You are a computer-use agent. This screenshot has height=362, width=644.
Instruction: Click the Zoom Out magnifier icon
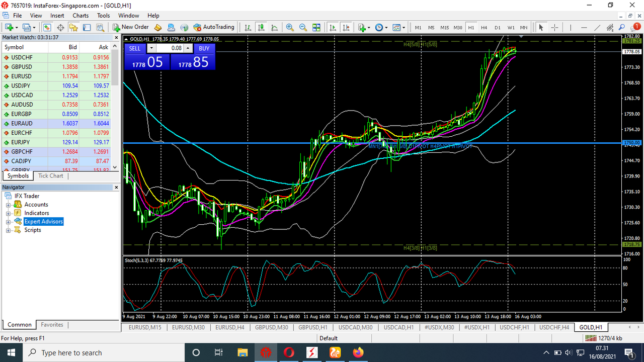(303, 27)
